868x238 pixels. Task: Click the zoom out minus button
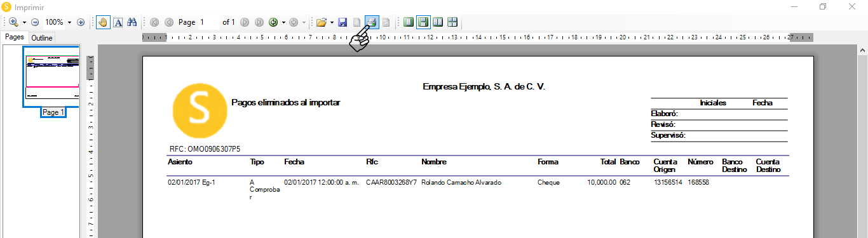(x=35, y=22)
